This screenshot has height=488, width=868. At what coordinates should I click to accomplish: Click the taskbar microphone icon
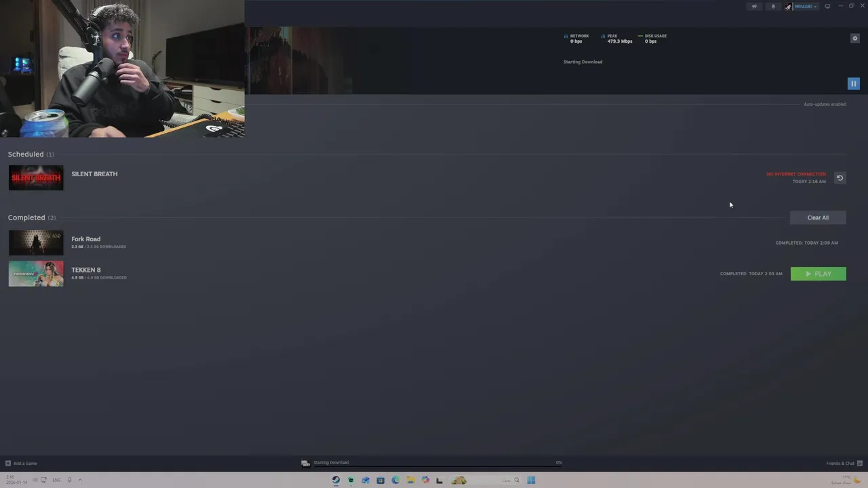(69, 480)
